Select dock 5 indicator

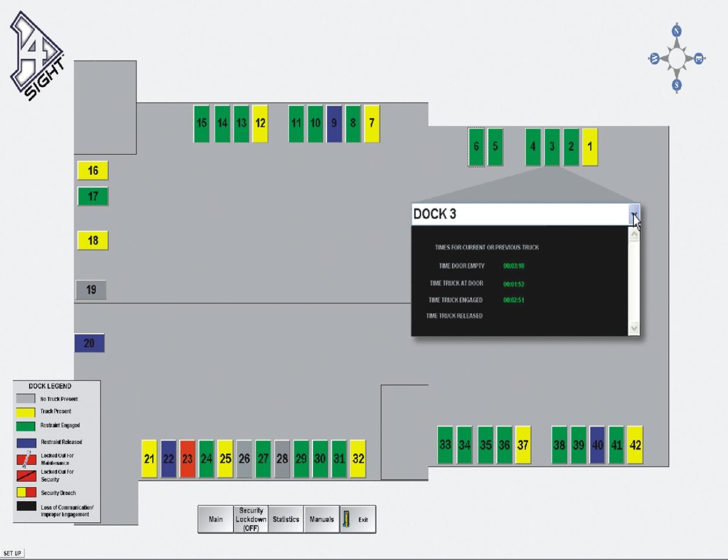click(495, 147)
